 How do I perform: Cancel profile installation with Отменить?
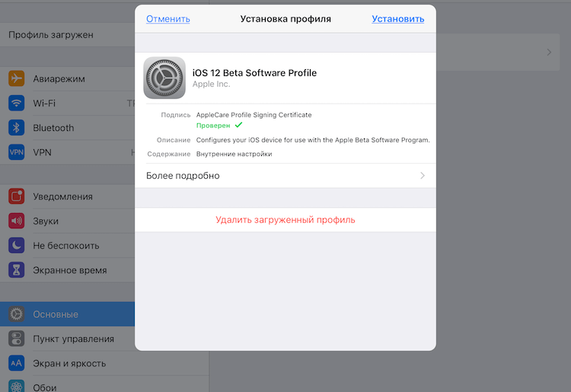tap(168, 19)
